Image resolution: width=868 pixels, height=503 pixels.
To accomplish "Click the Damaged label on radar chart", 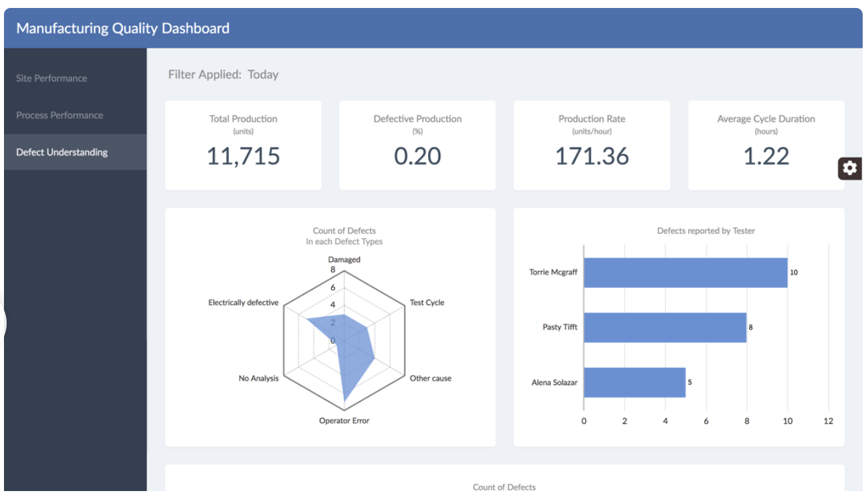I will coord(344,259).
